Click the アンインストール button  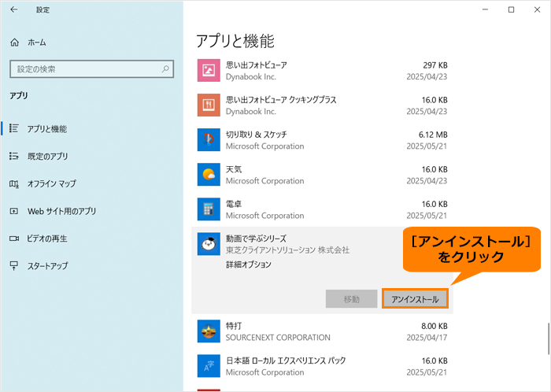[x=415, y=299]
